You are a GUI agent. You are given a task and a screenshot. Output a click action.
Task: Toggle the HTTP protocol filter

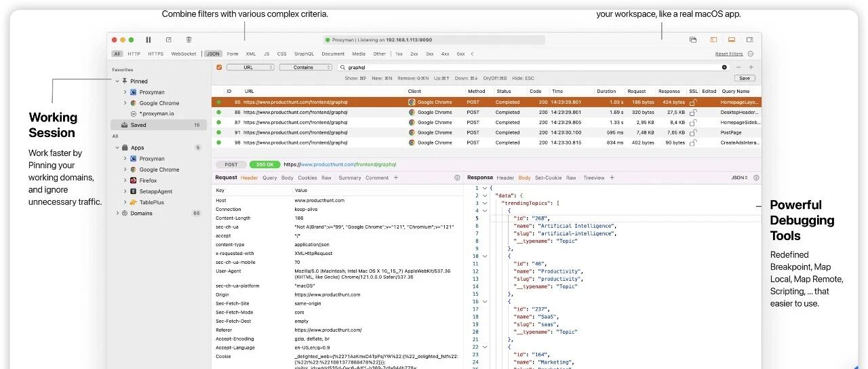click(x=134, y=54)
